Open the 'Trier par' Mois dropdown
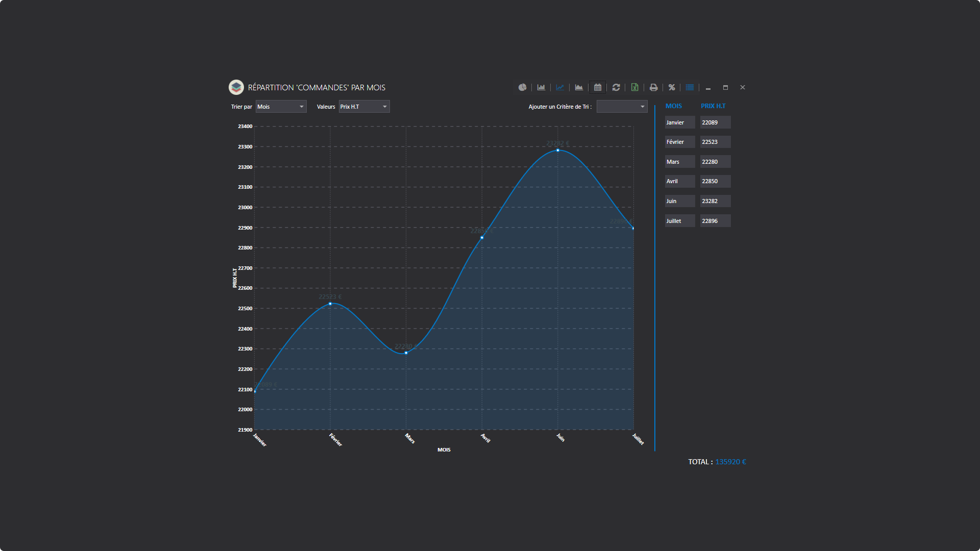The height and width of the screenshot is (551, 980). pyautogui.click(x=281, y=107)
